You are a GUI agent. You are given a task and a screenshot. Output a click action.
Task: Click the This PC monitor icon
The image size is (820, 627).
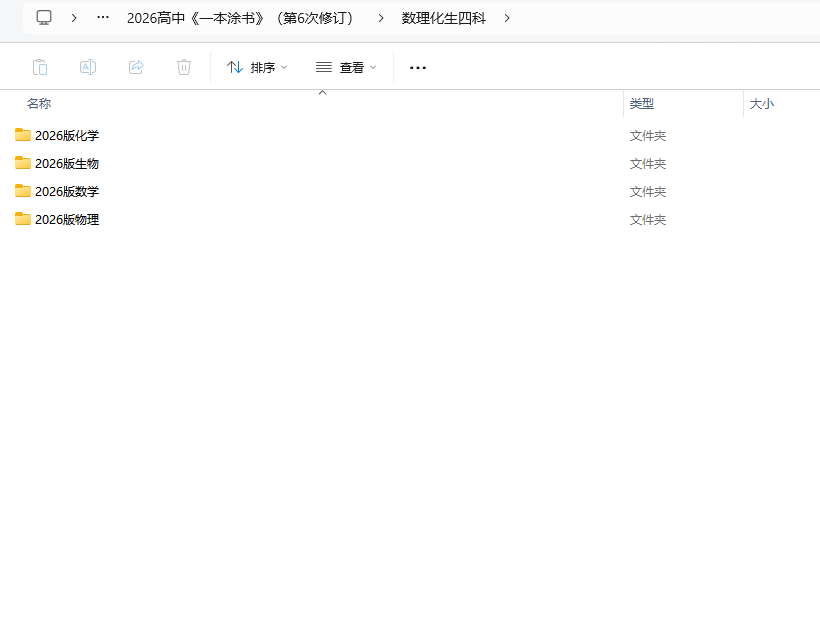[x=44, y=18]
